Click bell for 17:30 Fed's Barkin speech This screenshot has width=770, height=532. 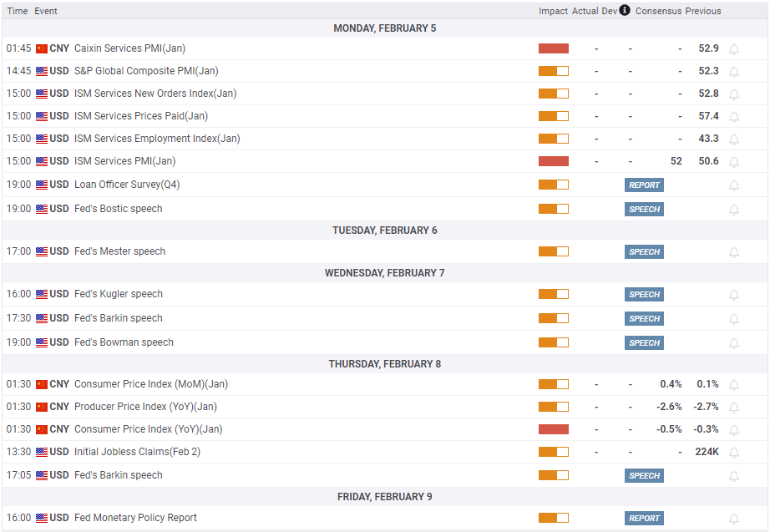[x=733, y=319]
